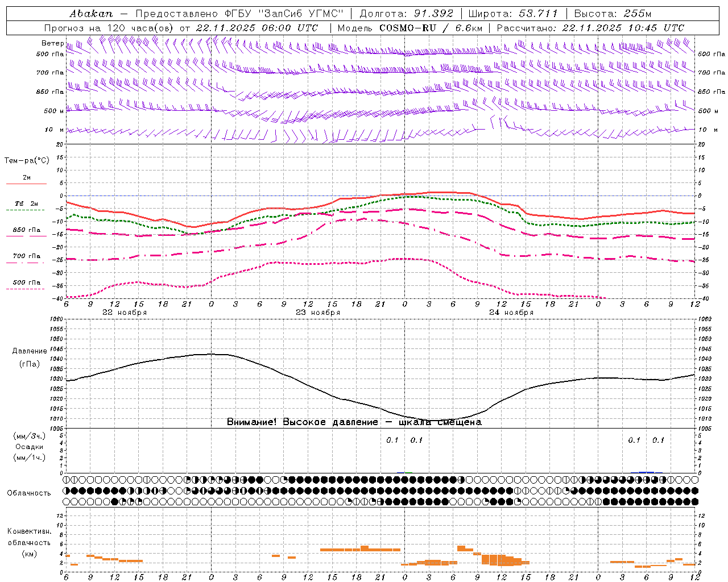Click the 'Осадки' precipitation label
This screenshot has height=582, width=728.
click(x=30, y=447)
